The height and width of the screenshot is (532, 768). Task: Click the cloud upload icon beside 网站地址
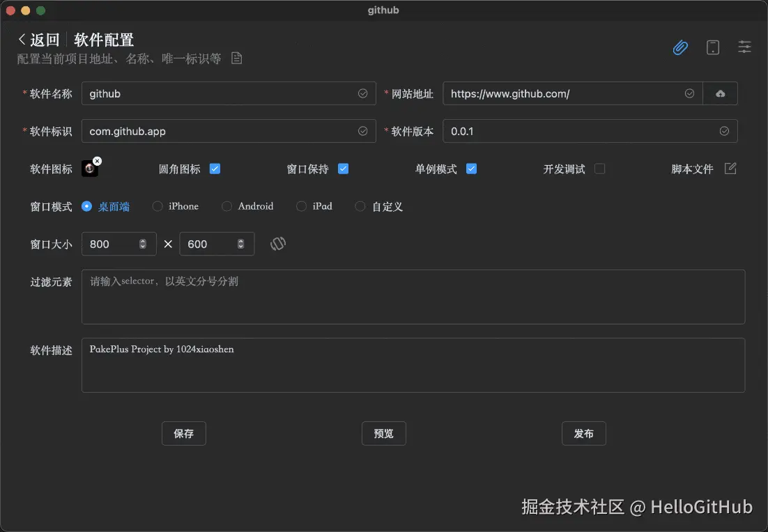tap(720, 93)
